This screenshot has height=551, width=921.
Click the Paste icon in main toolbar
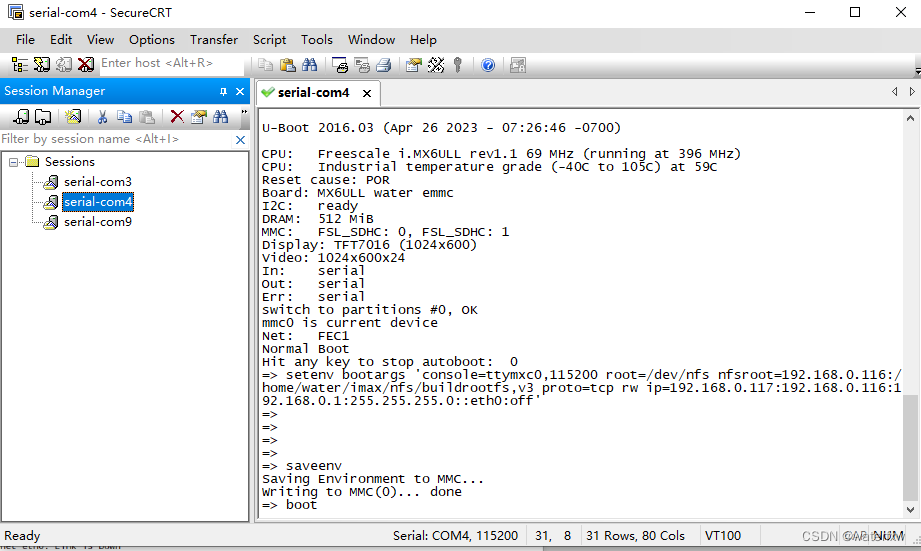pyautogui.click(x=288, y=65)
